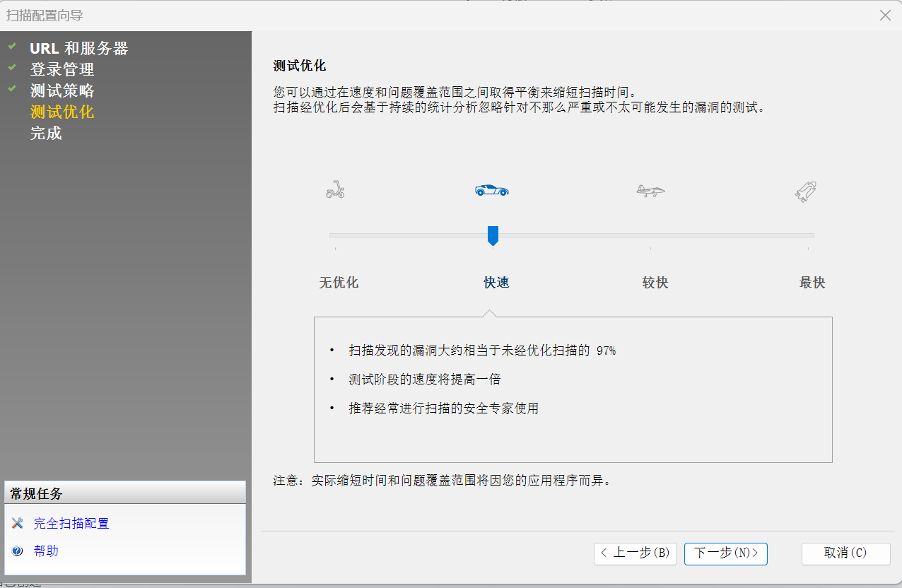Choose the 较快 optimization label
This screenshot has height=588, width=902.
(x=655, y=283)
